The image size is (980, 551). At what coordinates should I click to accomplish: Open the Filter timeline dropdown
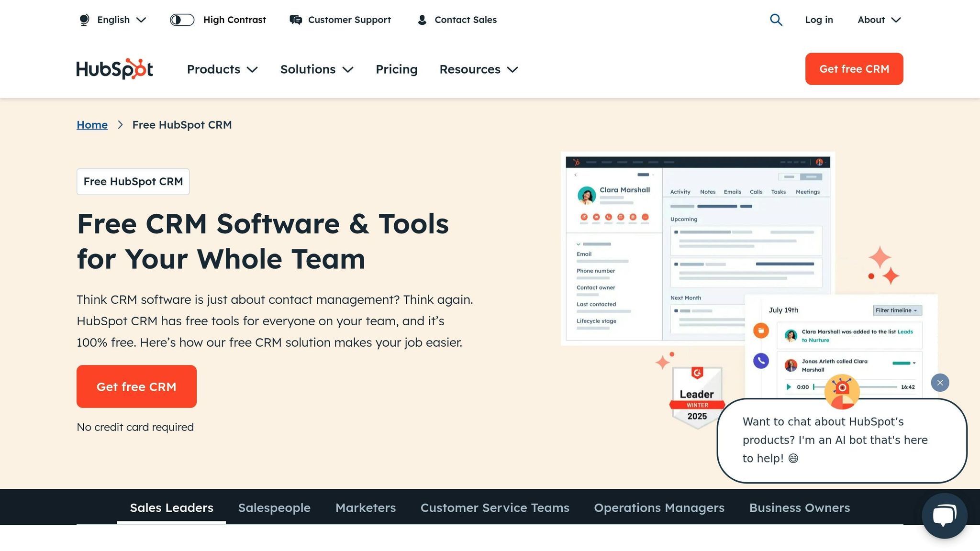[897, 310]
